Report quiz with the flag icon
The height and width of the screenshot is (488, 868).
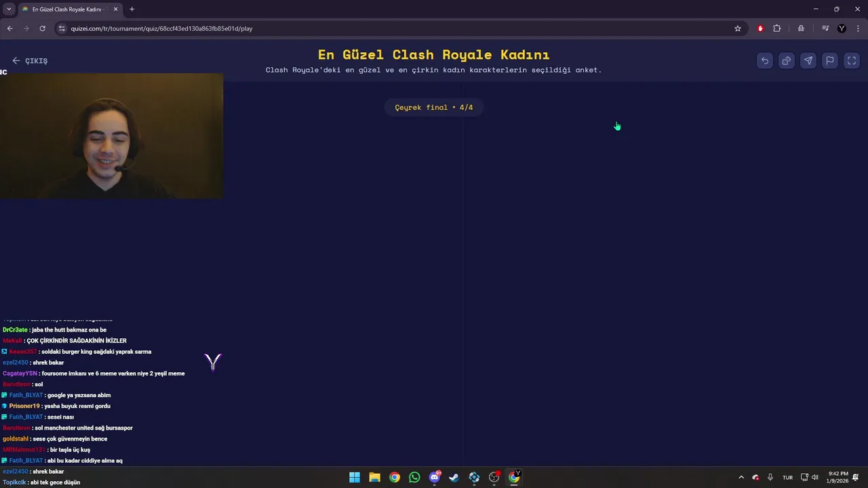[830, 60]
